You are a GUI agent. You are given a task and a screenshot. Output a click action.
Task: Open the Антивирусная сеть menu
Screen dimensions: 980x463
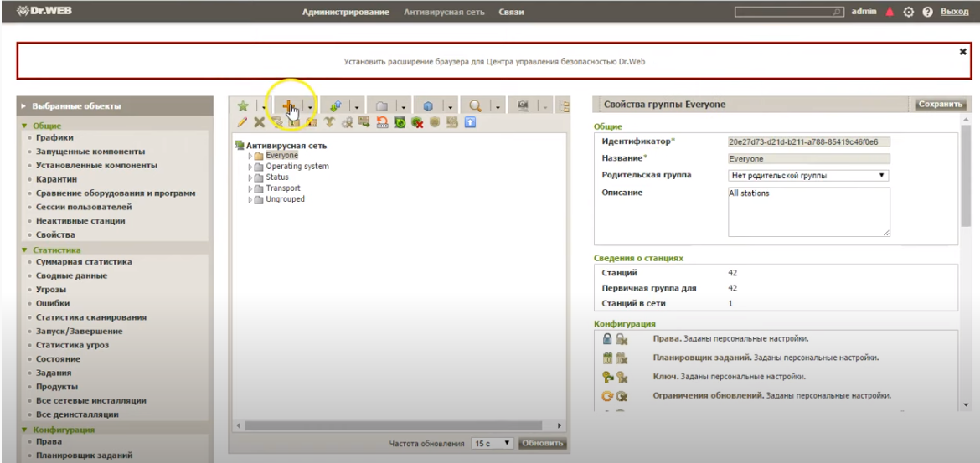(x=444, y=12)
